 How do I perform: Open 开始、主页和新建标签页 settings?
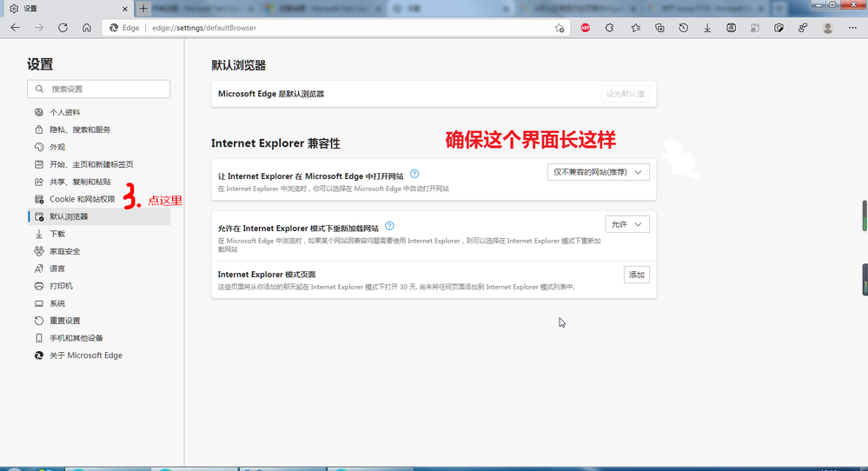[x=98, y=164]
